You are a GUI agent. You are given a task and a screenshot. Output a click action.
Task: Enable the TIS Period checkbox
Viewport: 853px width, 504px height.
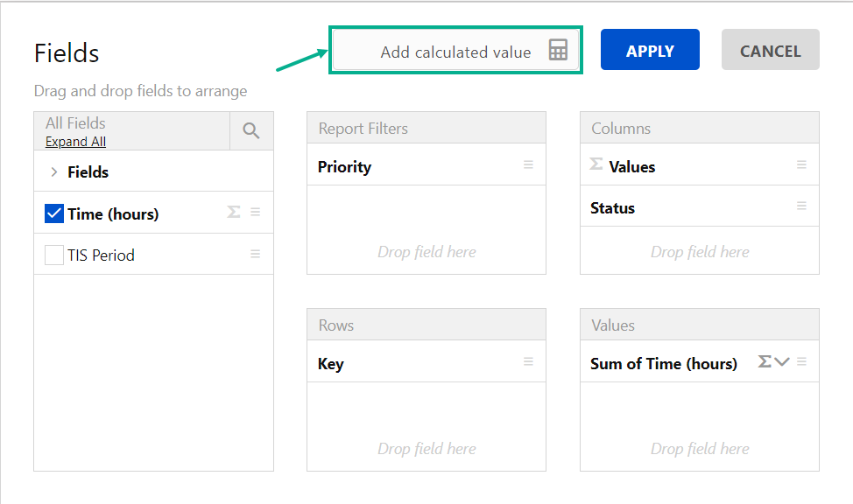(53, 255)
